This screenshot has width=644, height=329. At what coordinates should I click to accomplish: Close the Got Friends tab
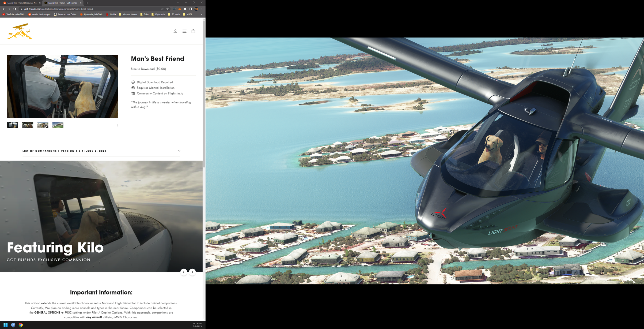[81, 3]
